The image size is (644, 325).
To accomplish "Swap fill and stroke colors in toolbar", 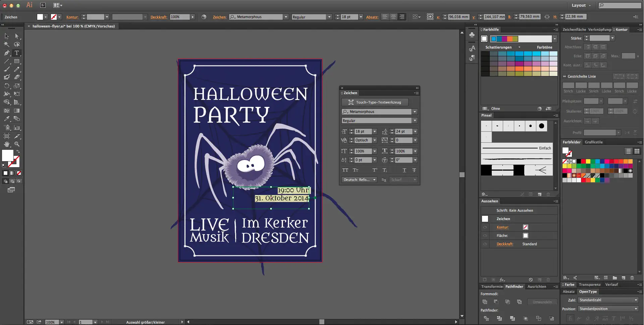I will pyautogui.click(x=18, y=151).
